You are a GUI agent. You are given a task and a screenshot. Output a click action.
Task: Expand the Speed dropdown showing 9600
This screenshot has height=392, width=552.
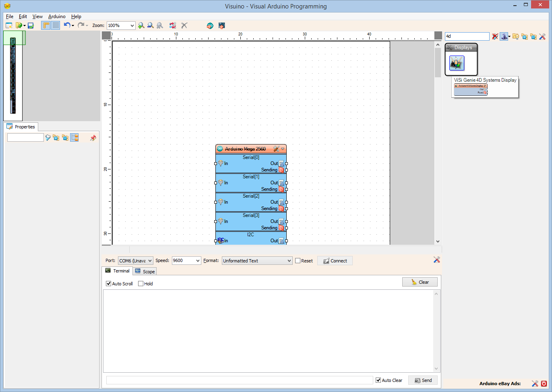pyautogui.click(x=186, y=260)
